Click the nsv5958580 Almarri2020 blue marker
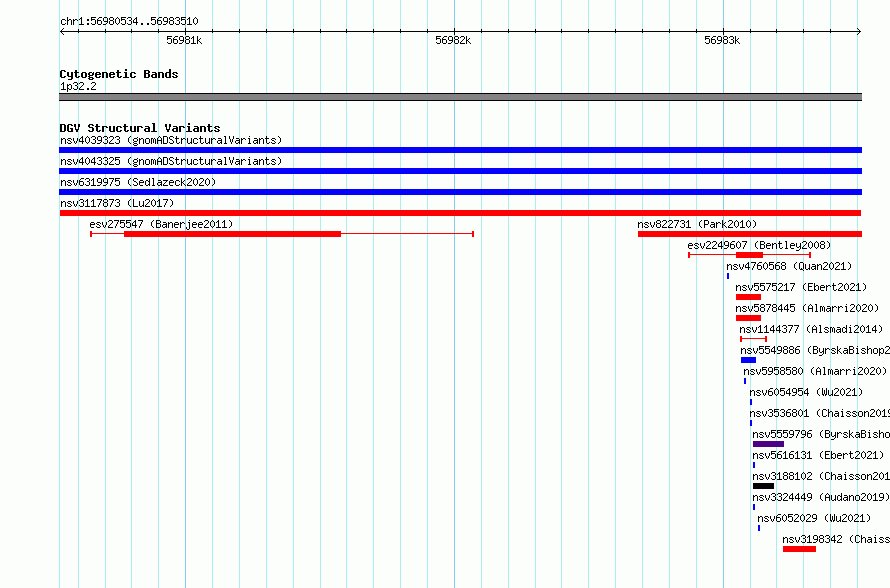 click(x=745, y=381)
